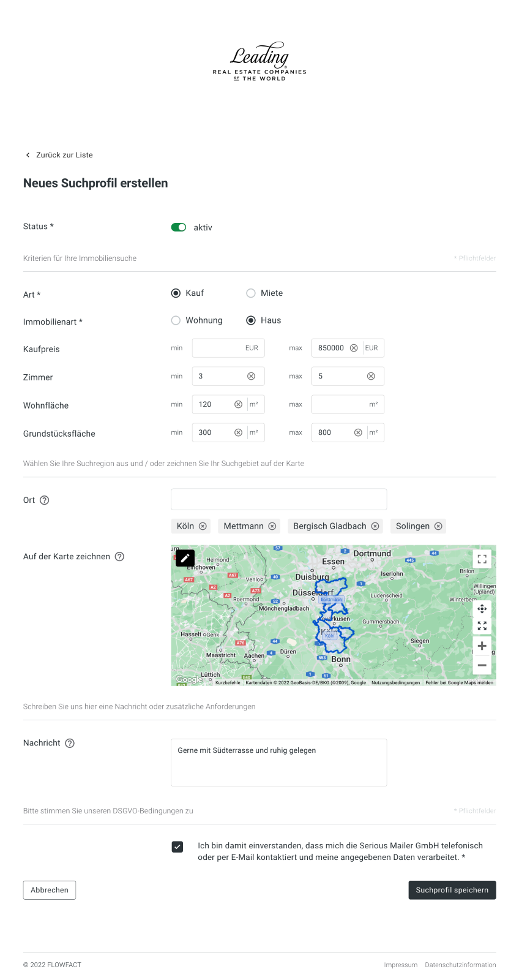Screen dimensions: 530x980
Task: Click into the Ort search field
Action: tap(278, 499)
